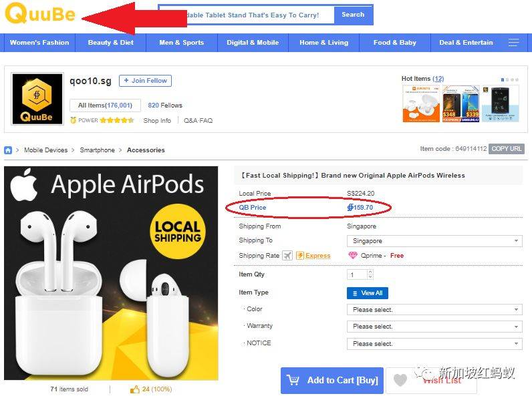Click the airplane shipping rate icon
Viewport: 532px width, 396px height.
(287, 256)
